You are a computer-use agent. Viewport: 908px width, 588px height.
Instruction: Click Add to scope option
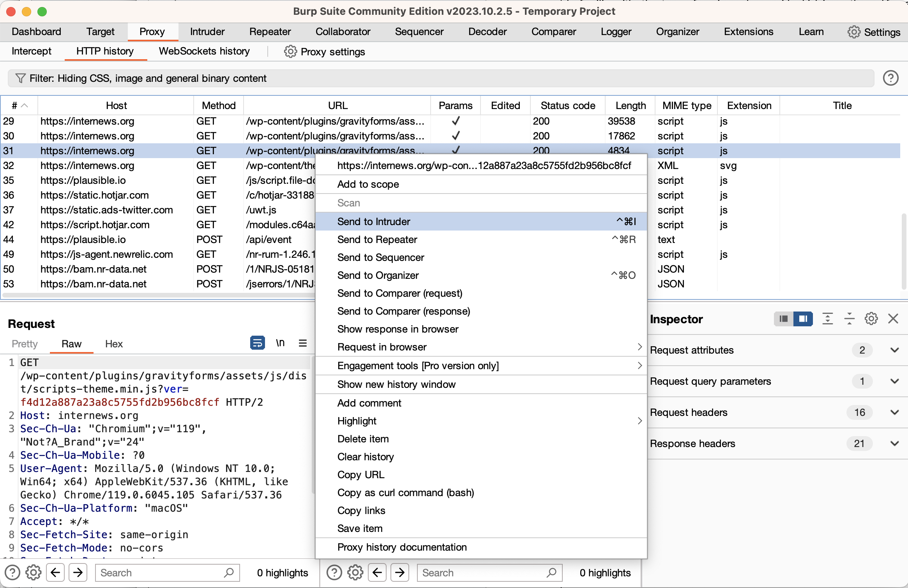click(x=368, y=185)
